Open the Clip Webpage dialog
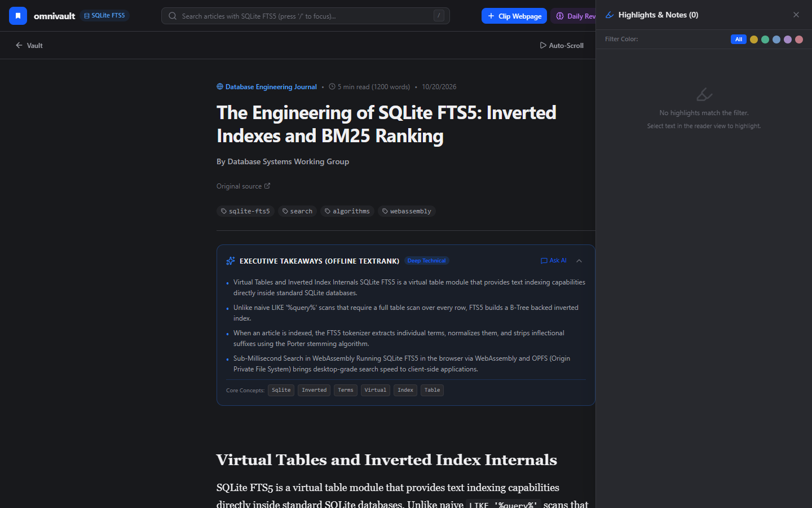The width and height of the screenshot is (812, 508). [x=514, y=16]
